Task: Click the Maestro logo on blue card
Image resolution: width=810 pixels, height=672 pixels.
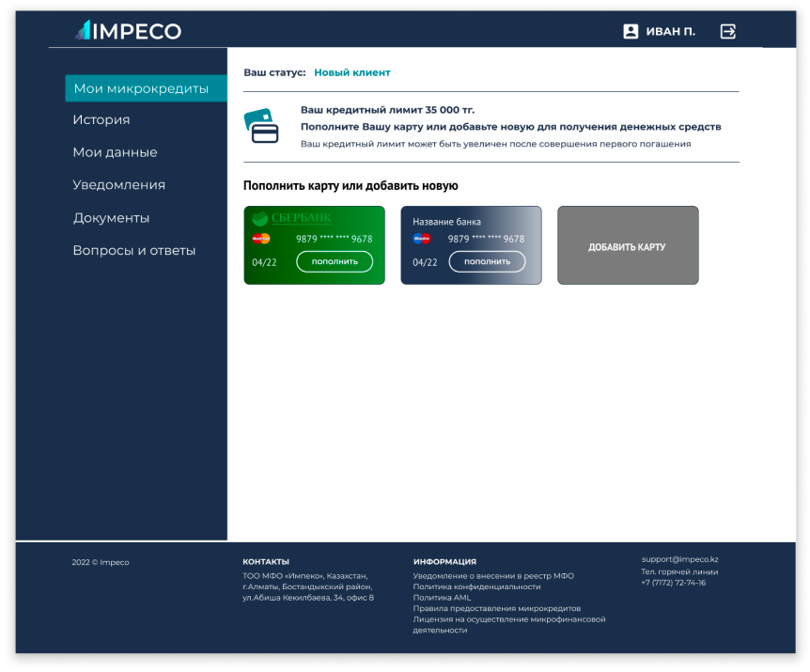Action: (421, 239)
